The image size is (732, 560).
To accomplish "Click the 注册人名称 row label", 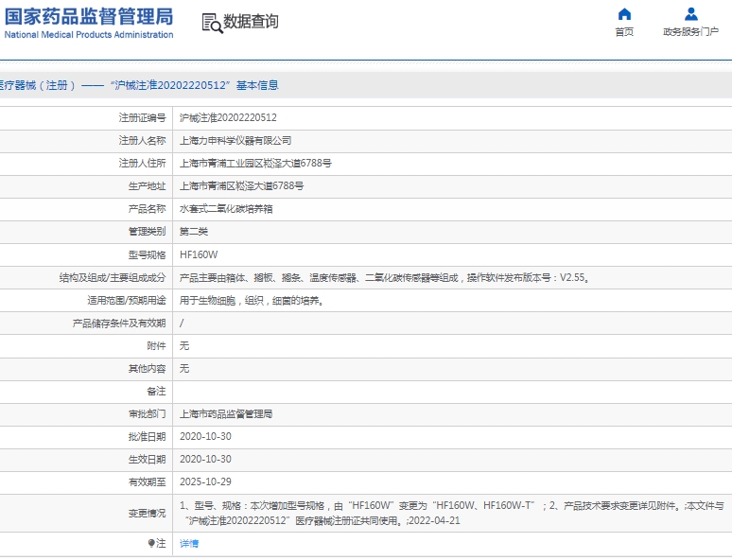I will 143,141.
